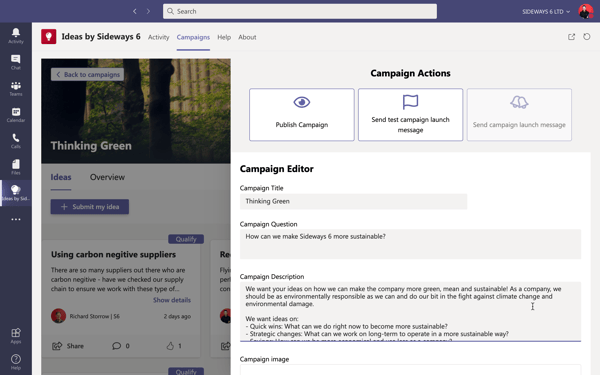
Task: Open Teams in the sidebar
Action: 16,88
